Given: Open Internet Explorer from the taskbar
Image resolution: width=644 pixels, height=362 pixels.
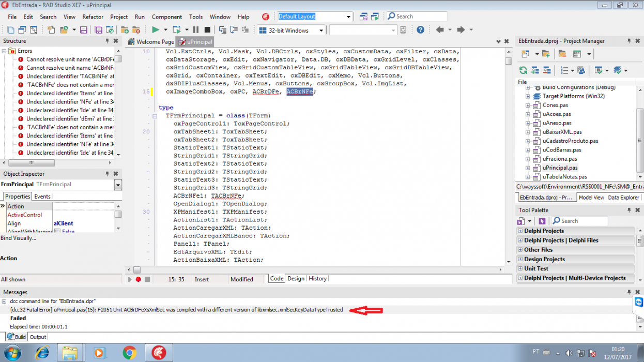Looking at the screenshot, I should click(42, 353).
